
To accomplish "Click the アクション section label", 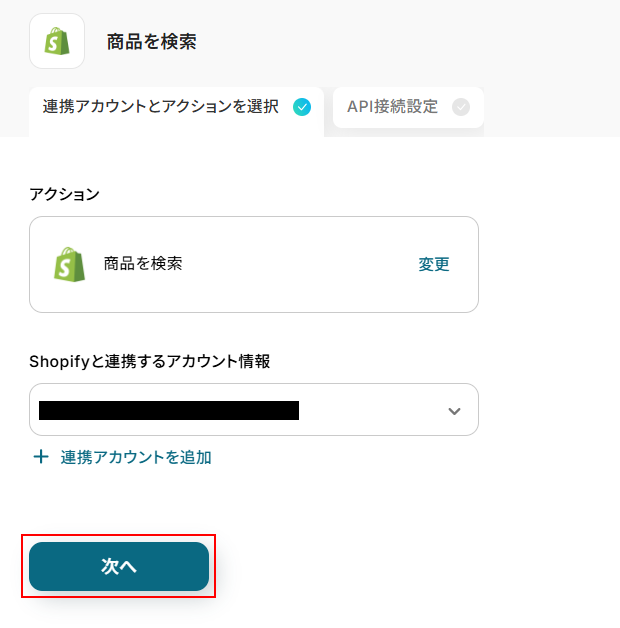I will [x=65, y=194].
